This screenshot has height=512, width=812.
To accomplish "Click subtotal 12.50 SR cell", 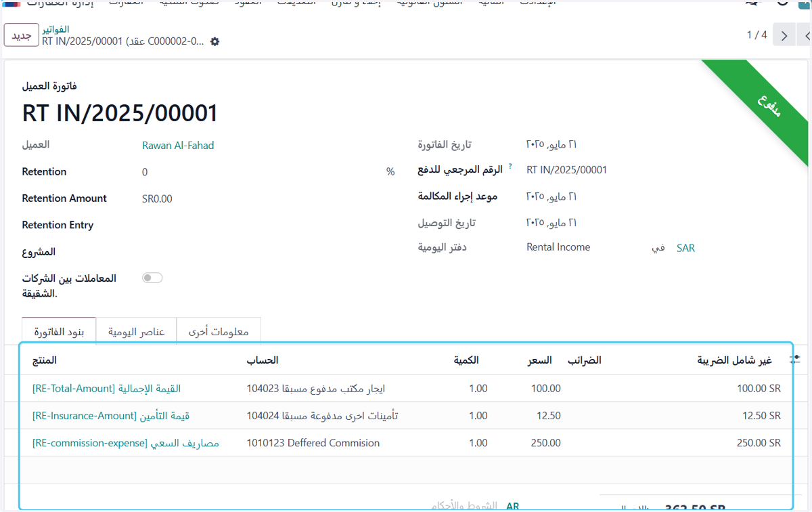I will tap(762, 416).
